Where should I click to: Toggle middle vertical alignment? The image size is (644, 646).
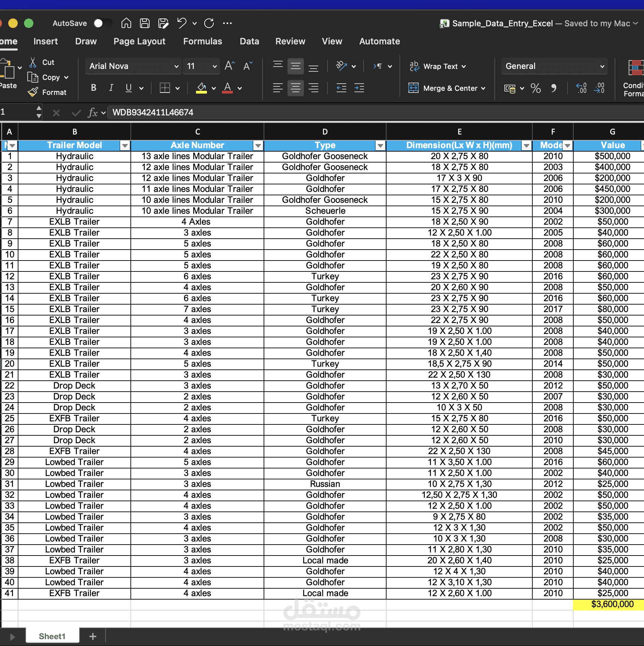pos(296,66)
